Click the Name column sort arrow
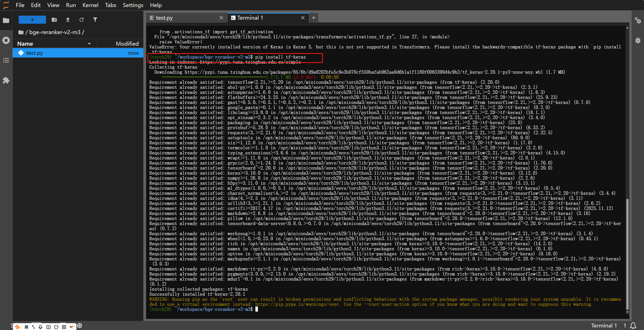The width and height of the screenshot is (644, 330). [x=89, y=43]
